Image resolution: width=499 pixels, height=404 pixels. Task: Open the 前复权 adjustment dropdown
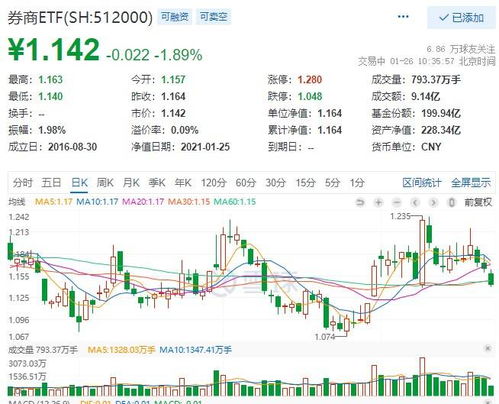478,202
